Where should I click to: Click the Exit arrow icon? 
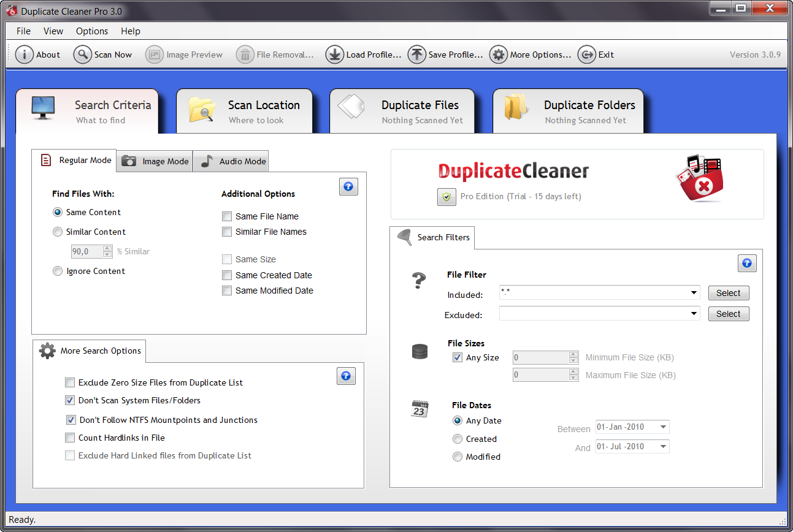[587, 55]
